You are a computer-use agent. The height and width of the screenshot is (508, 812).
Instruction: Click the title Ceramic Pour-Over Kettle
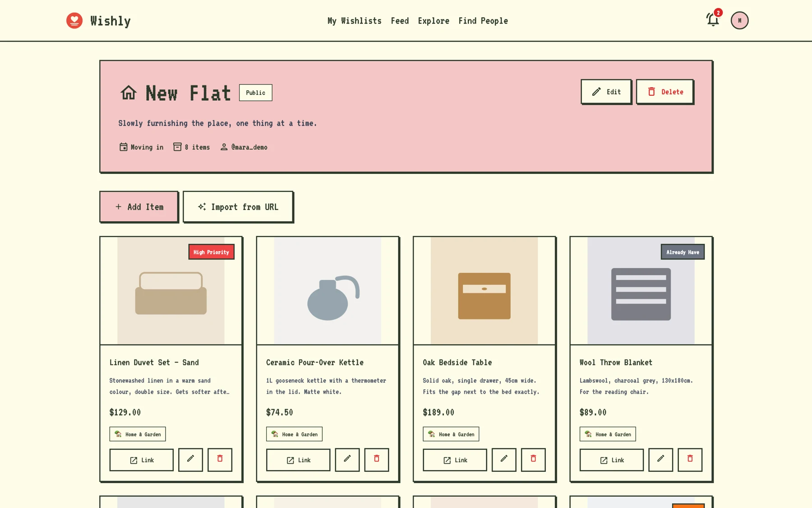point(314,362)
